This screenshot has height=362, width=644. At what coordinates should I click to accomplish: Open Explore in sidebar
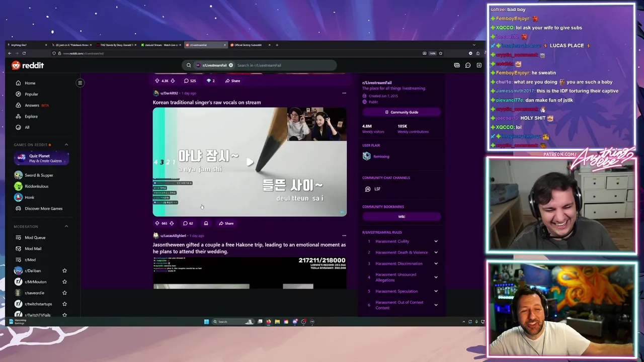pos(31,116)
